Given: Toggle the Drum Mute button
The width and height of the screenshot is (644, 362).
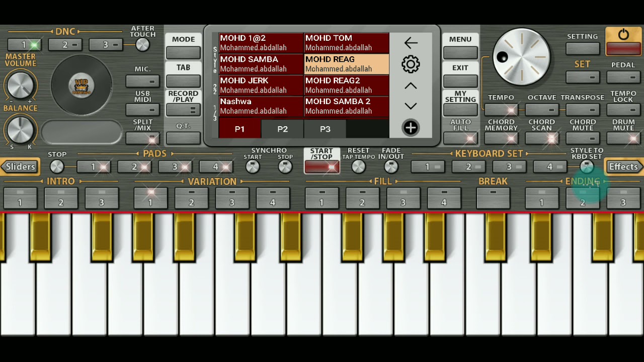Looking at the screenshot, I should pyautogui.click(x=623, y=138).
